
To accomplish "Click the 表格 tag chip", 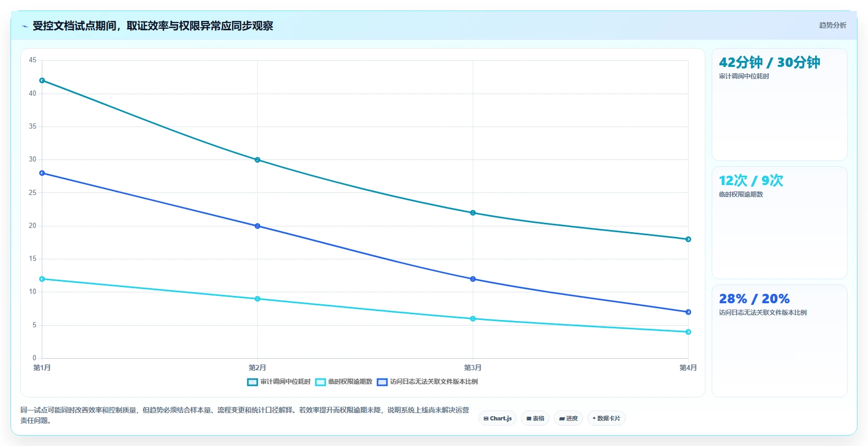I will coord(535,418).
